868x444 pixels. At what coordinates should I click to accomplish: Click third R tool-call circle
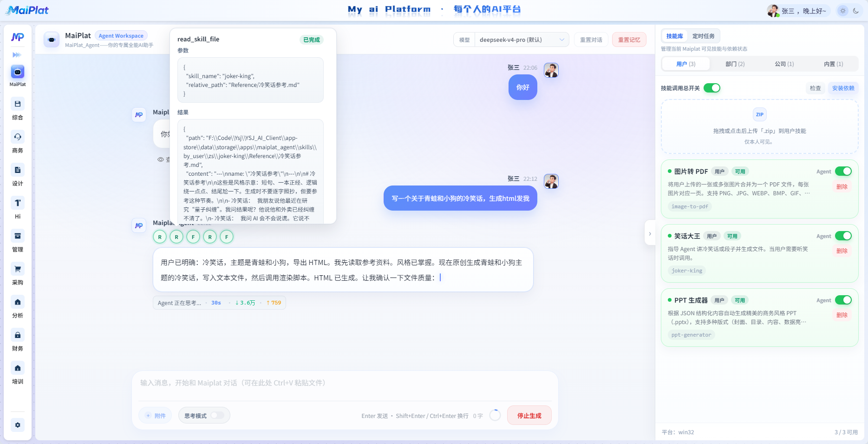point(210,237)
